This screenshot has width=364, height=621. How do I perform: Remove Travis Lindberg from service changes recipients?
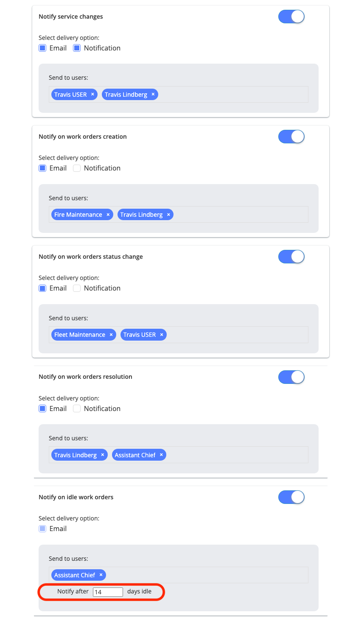153,94
